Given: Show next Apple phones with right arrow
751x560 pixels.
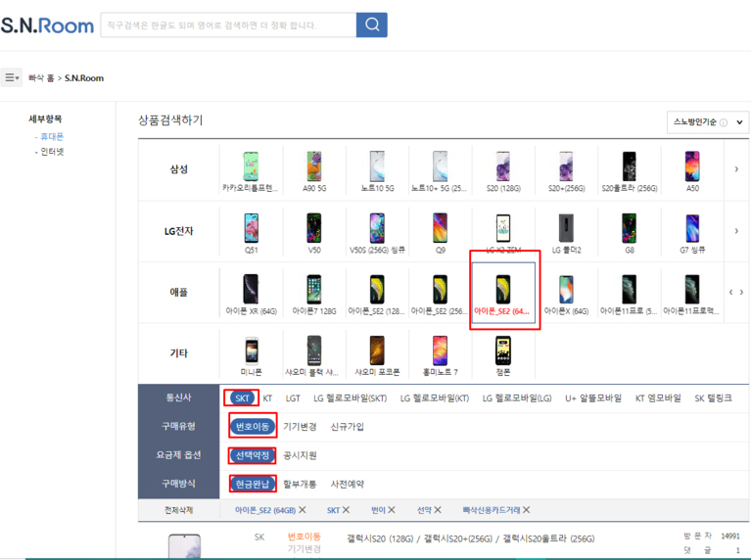Looking at the screenshot, I should [741, 292].
